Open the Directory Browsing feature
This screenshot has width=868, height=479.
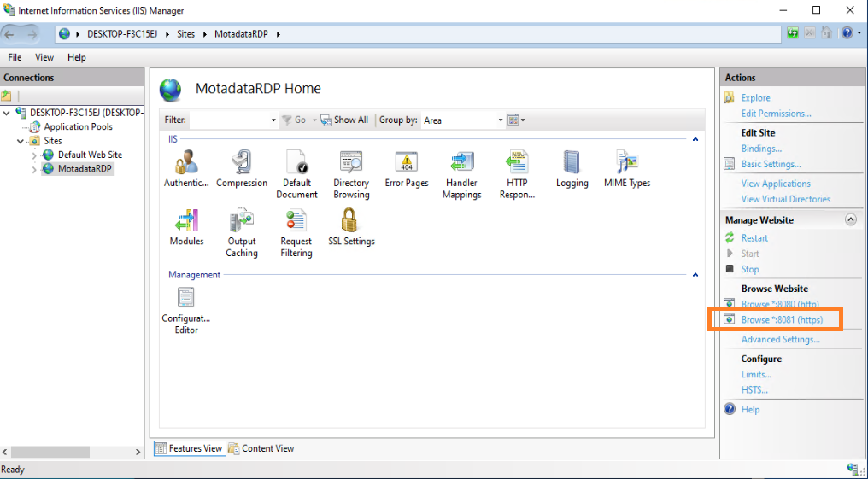(351, 162)
